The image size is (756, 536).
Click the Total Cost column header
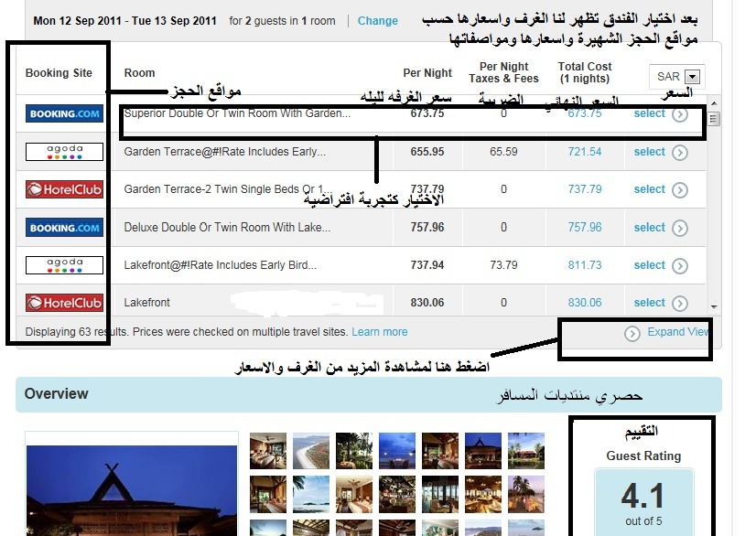pyautogui.click(x=584, y=72)
